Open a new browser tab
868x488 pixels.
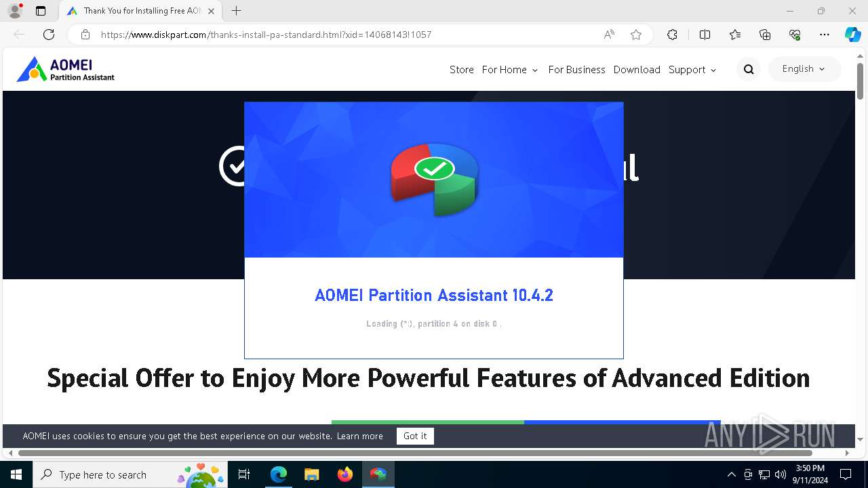(x=236, y=11)
